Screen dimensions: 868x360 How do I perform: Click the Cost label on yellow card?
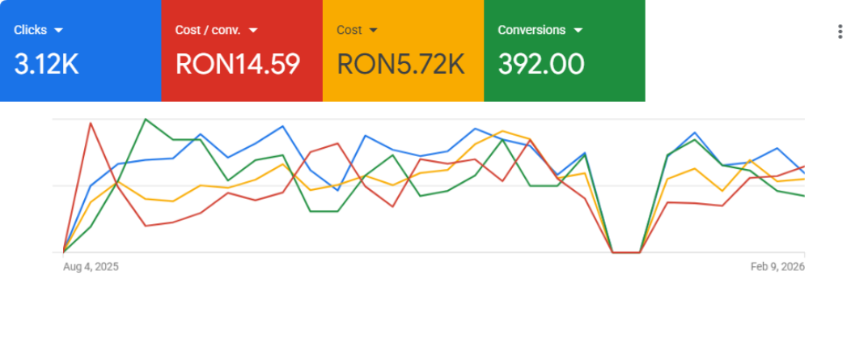349,30
